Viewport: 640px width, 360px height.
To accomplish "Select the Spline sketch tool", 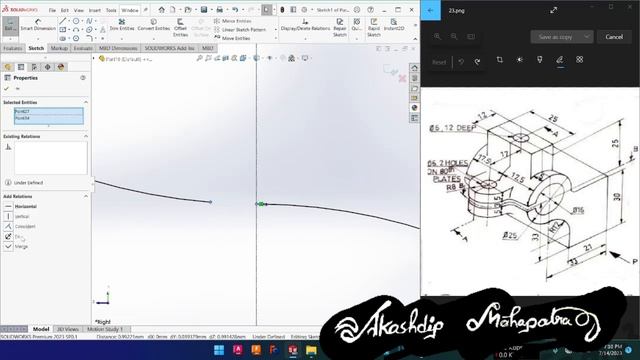I will point(89,21).
